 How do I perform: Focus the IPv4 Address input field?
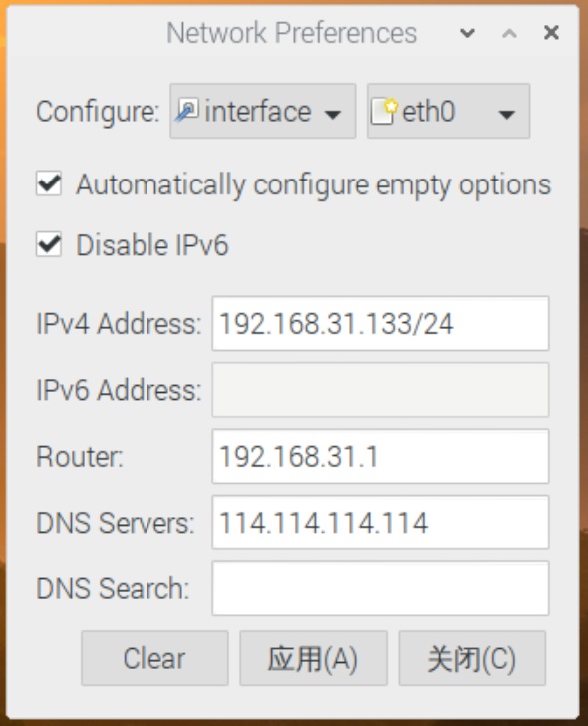(381, 324)
